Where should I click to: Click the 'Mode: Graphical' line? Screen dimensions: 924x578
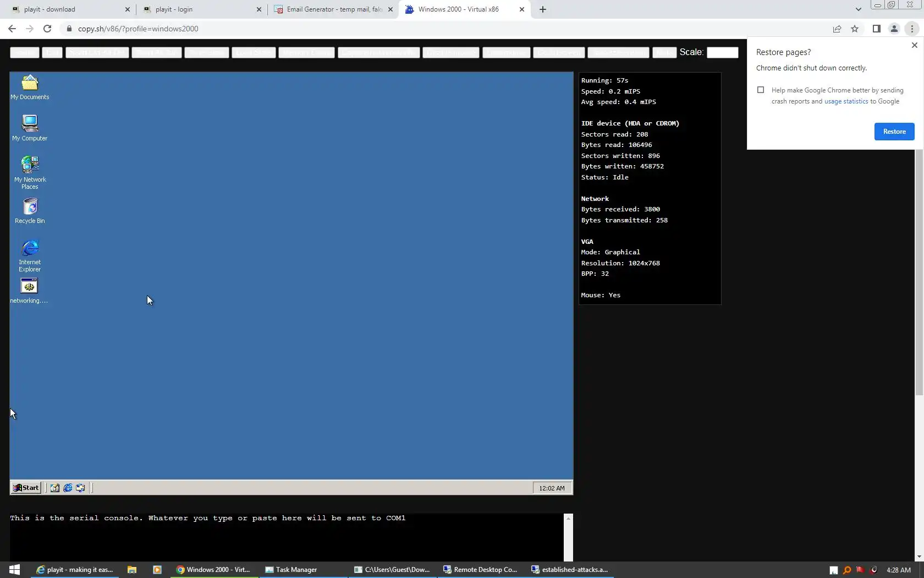click(610, 252)
